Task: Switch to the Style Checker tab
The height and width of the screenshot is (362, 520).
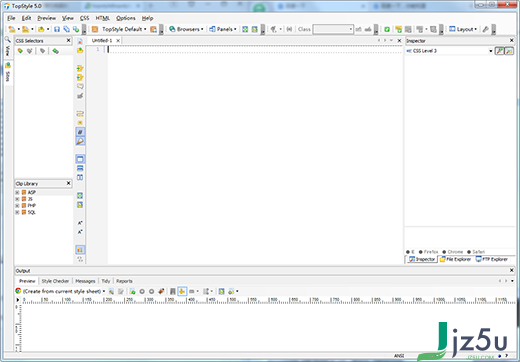Action: click(x=55, y=281)
